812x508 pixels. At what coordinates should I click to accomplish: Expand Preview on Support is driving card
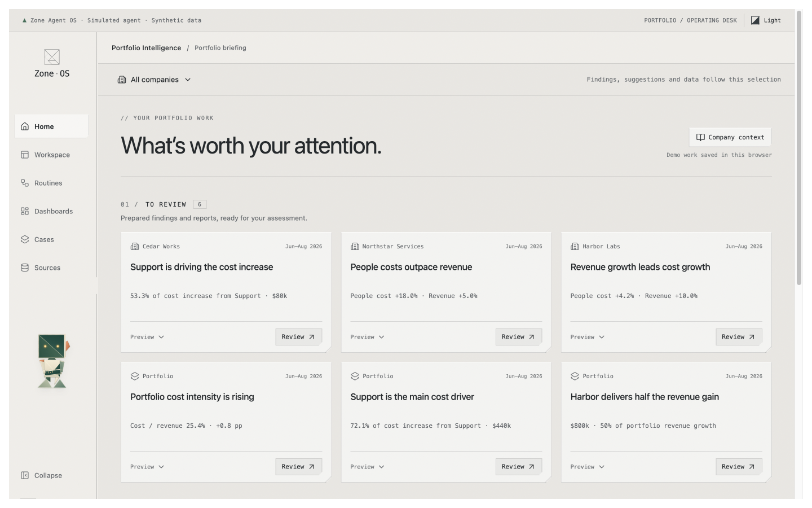point(147,337)
